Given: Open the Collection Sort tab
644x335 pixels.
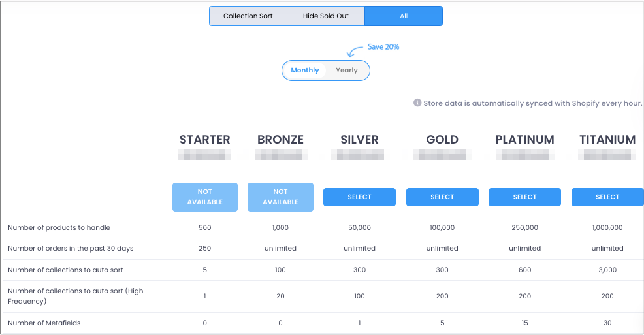Looking at the screenshot, I should 248,16.
